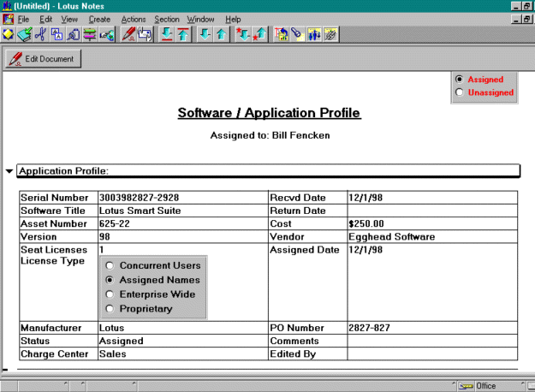This screenshot has height=392, width=535.
Task: Click the Edit Document action button
Action: (x=43, y=59)
